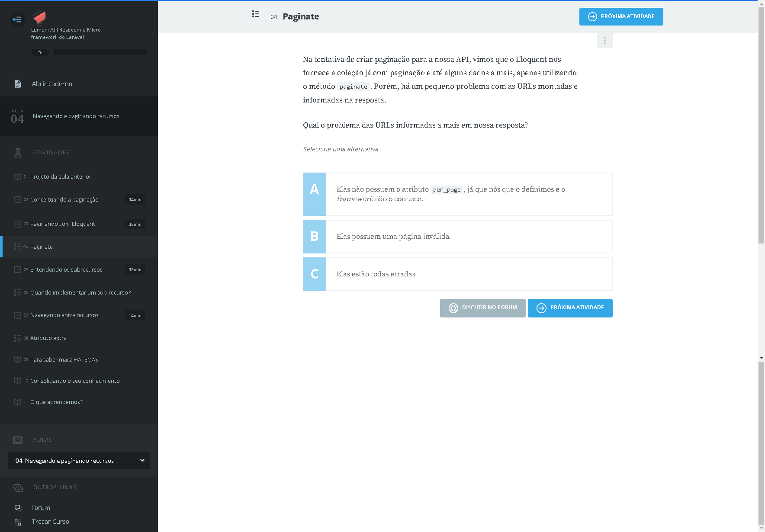The width and height of the screenshot is (765, 532).
Task: Select alternative A about per_page attribute
Action: (x=457, y=194)
